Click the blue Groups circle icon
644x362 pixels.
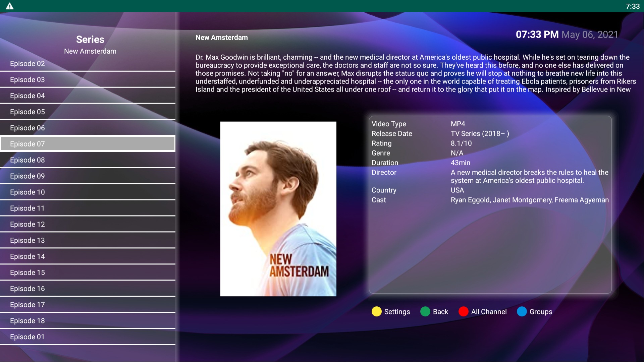point(522,311)
